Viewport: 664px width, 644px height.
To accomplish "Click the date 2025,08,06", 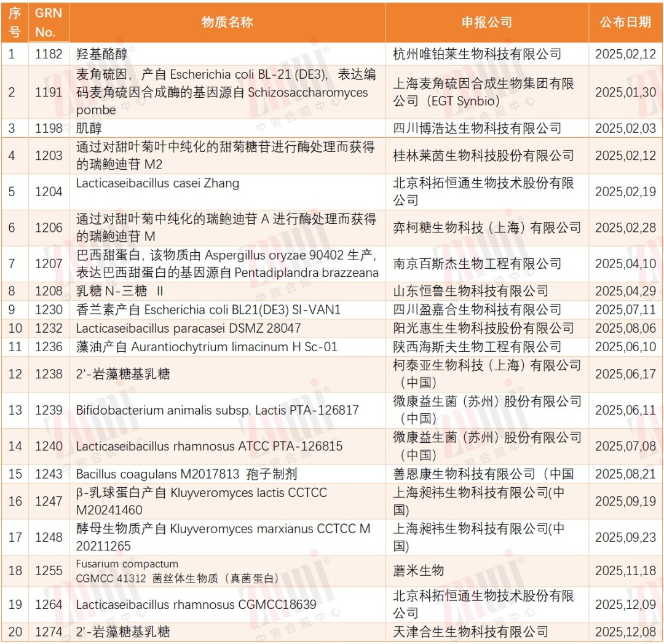I will tap(625, 328).
